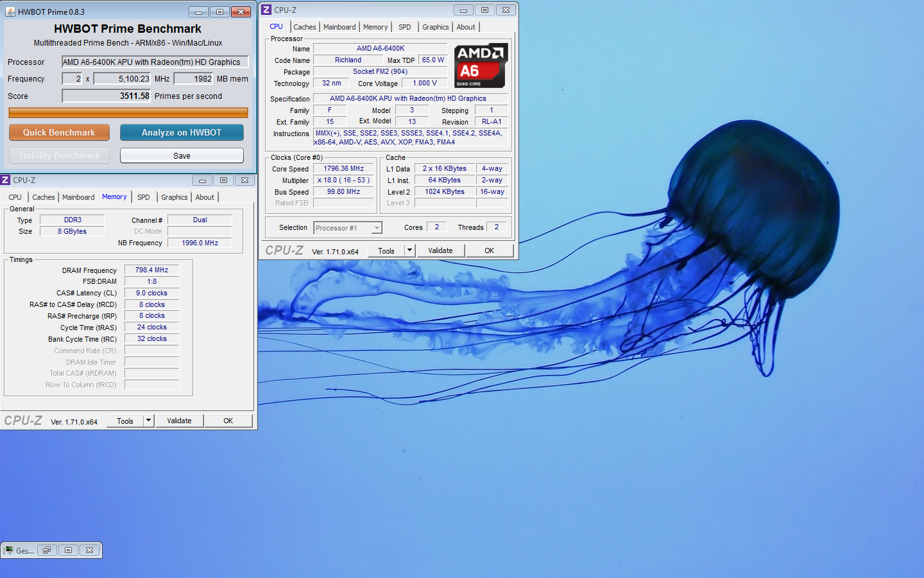Select CPU tab in CPU-Z memory window
This screenshot has width=924, height=578.
tap(15, 197)
